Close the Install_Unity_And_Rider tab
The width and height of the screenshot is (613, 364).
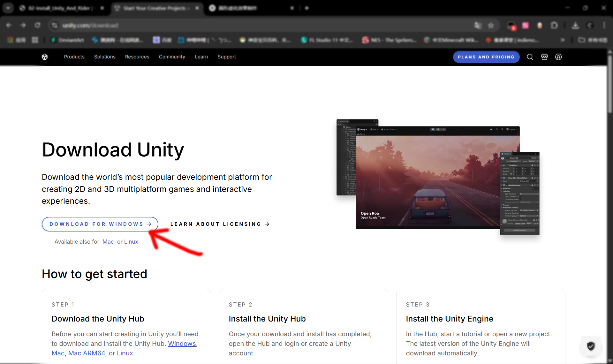pos(102,8)
